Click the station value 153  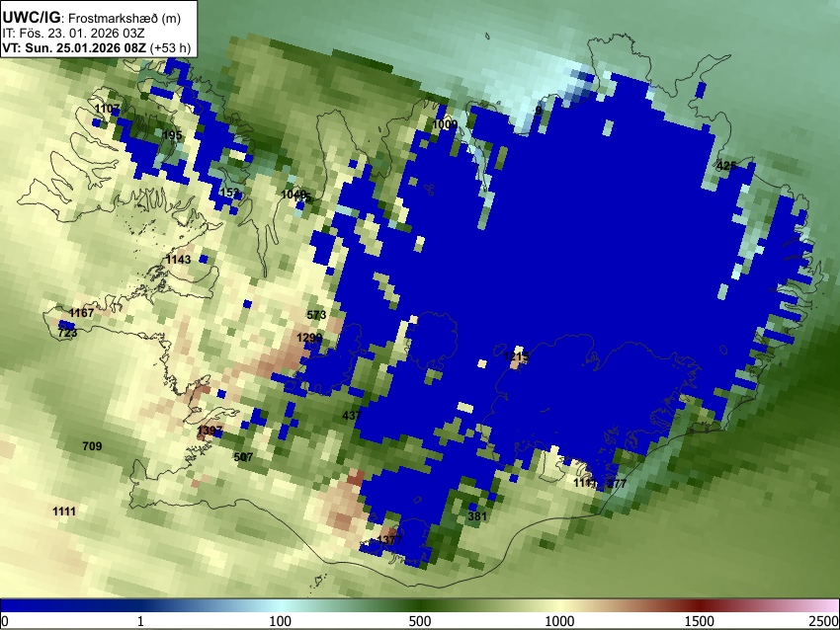click(x=228, y=193)
